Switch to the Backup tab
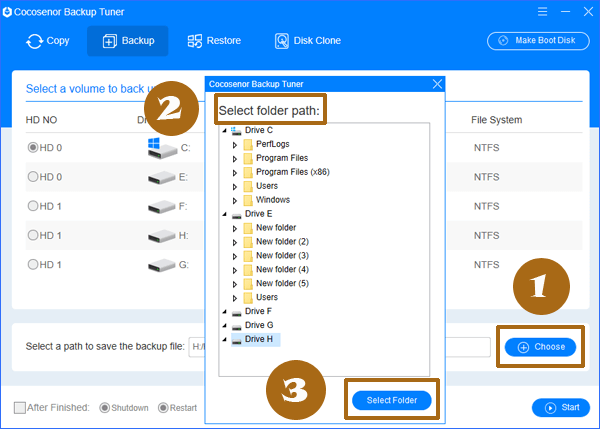The height and width of the screenshot is (429, 600). [128, 41]
